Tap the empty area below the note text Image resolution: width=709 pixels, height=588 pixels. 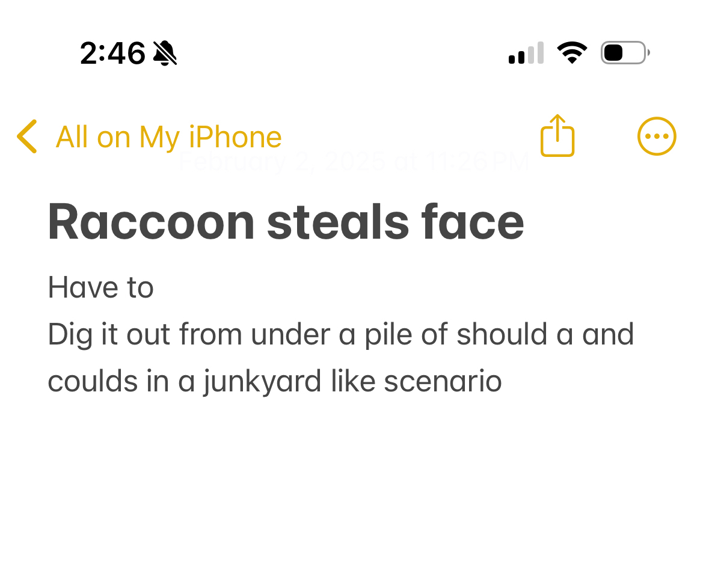354,493
